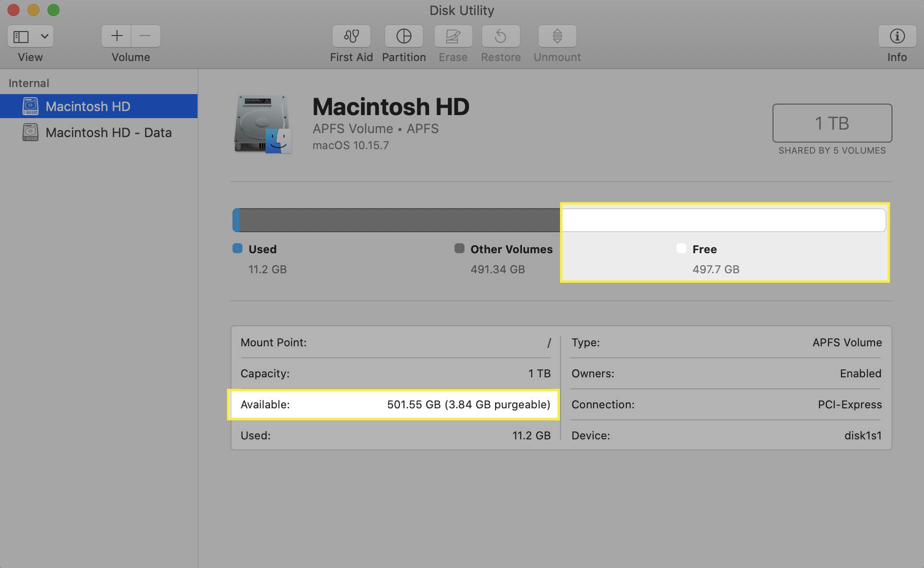
Task: Open the Info panel
Action: [x=897, y=36]
